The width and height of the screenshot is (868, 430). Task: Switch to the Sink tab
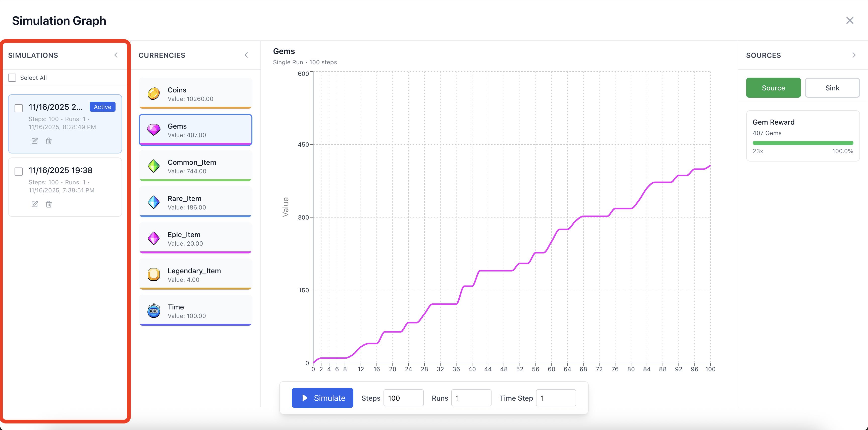pos(832,88)
